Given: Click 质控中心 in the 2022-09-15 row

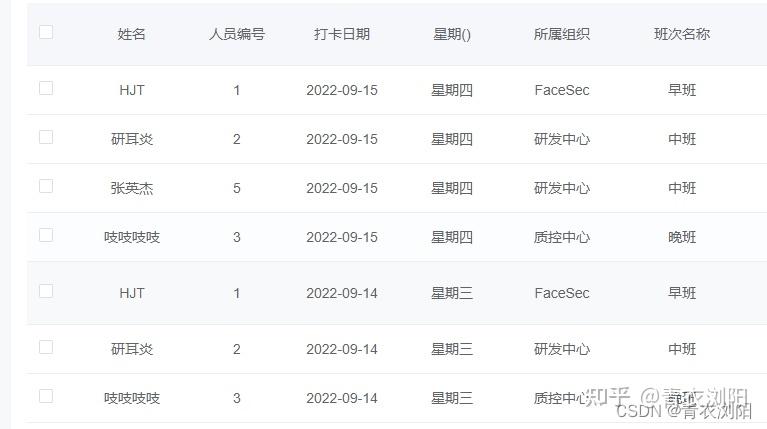Looking at the screenshot, I should click(x=562, y=237).
